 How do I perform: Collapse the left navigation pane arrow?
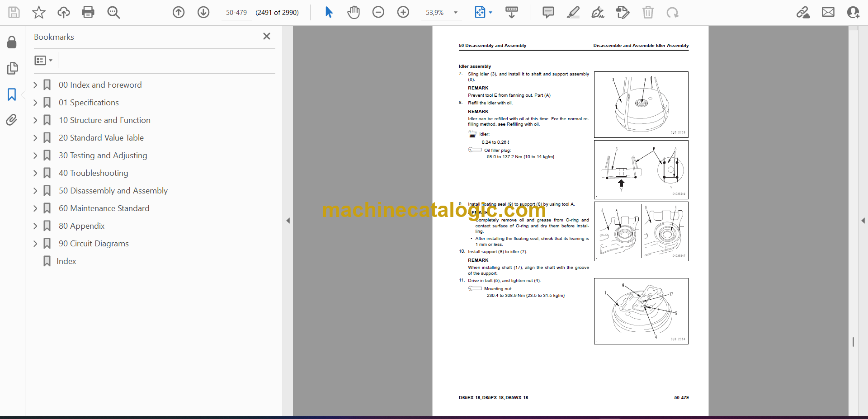click(288, 221)
